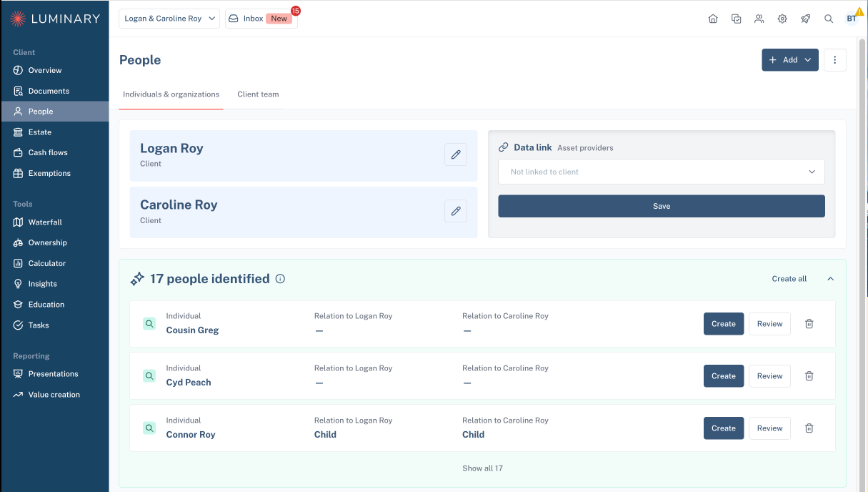Click the Data link chain icon
This screenshot has height=492, width=868.
coord(504,147)
